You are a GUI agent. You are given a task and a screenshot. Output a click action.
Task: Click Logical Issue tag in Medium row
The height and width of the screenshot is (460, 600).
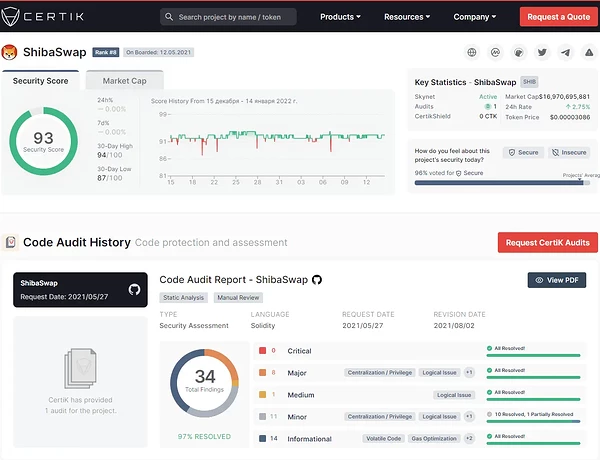click(x=454, y=395)
